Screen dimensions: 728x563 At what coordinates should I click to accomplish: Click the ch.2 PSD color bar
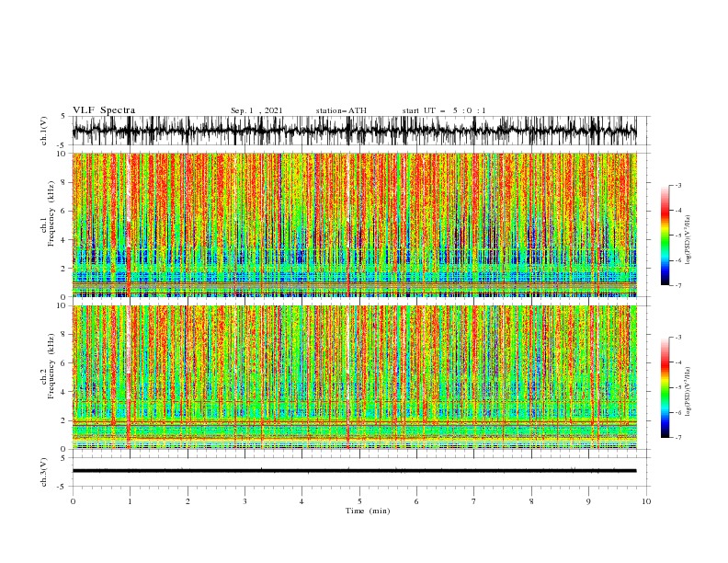pos(665,387)
